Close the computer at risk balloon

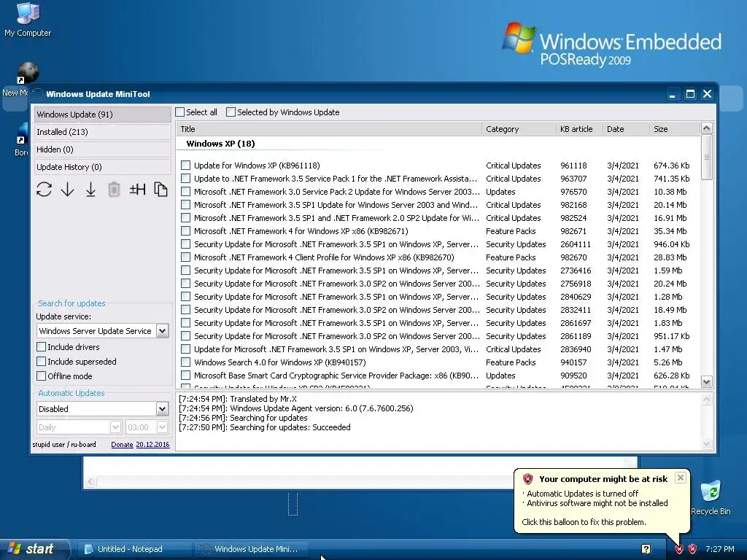pyautogui.click(x=681, y=478)
